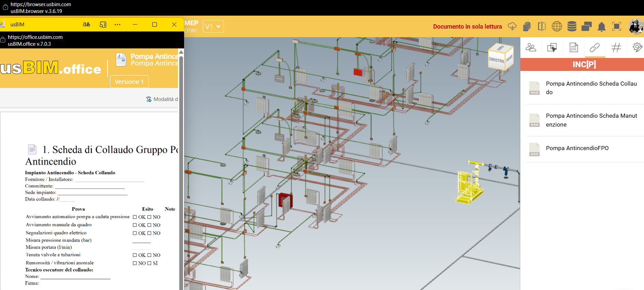Open Pompa AntincendioFPO link
The height and width of the screenshot is (290, 644).
(x=577, y=148)
